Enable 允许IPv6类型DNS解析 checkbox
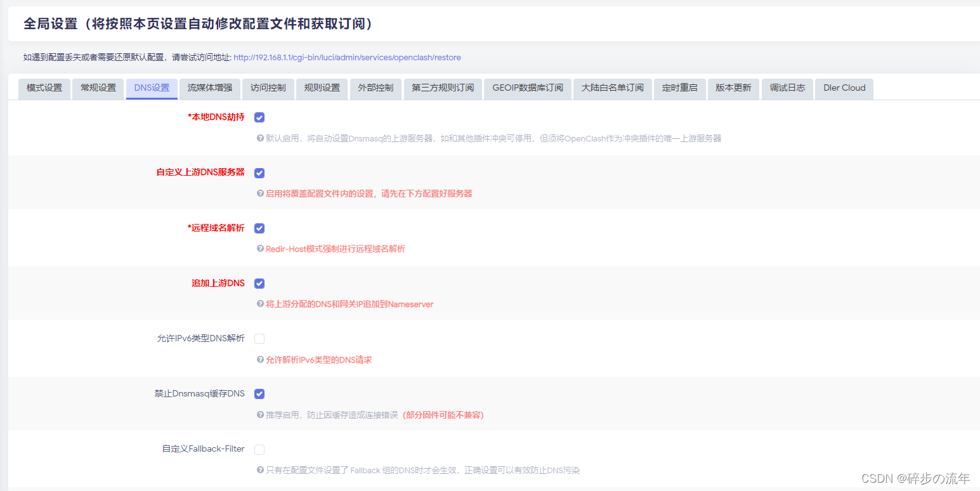980x491 pixels. click(259, 339)
